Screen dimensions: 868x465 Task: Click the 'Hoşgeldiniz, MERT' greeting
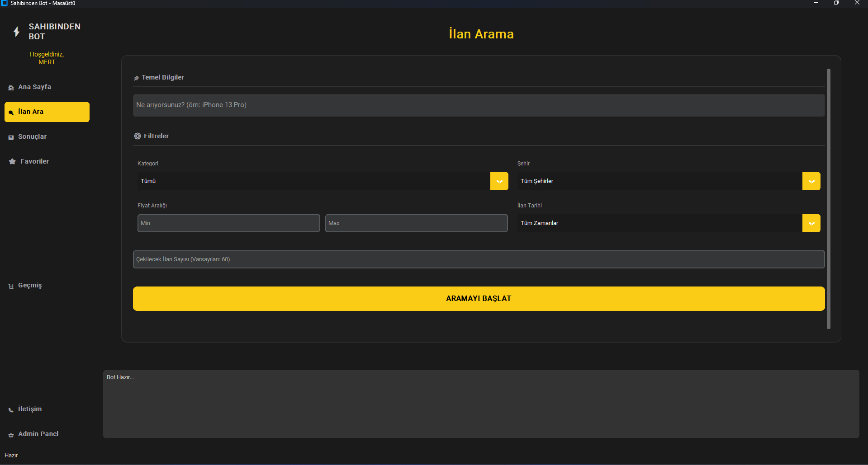tap(47, 58)
